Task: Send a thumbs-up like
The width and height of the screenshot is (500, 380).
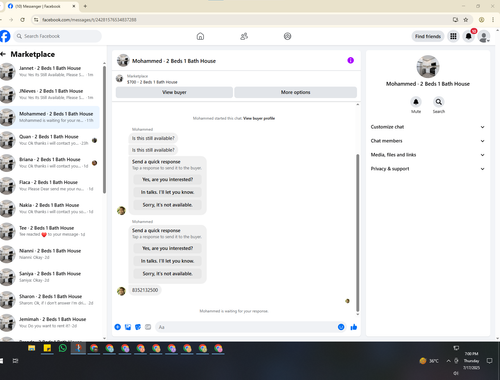Action: pos(354,327)
